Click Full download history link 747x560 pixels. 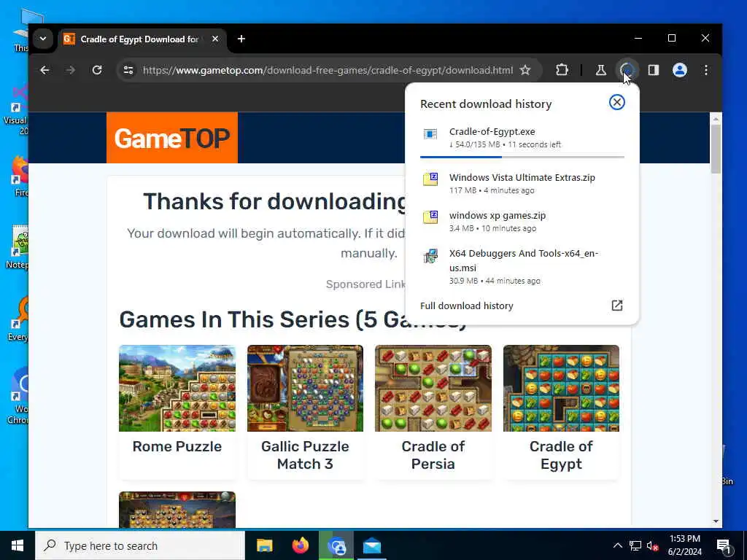(466, 306)
